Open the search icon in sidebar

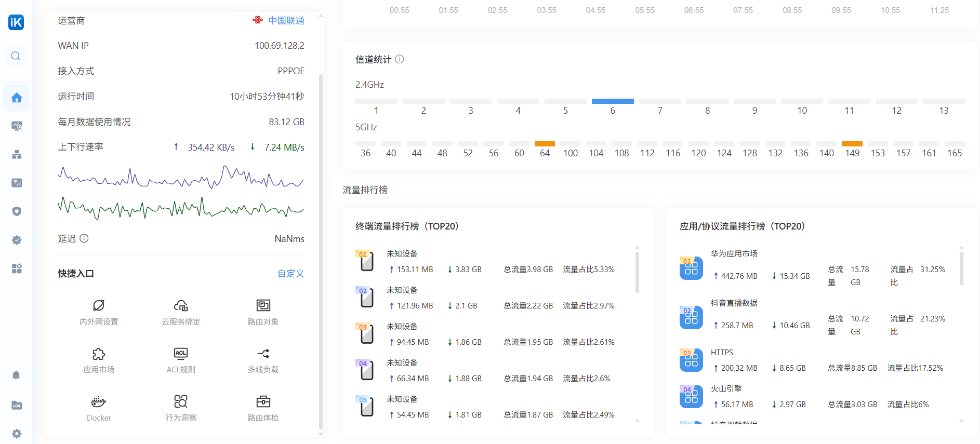pyautogui.click(x=16, y=56)
